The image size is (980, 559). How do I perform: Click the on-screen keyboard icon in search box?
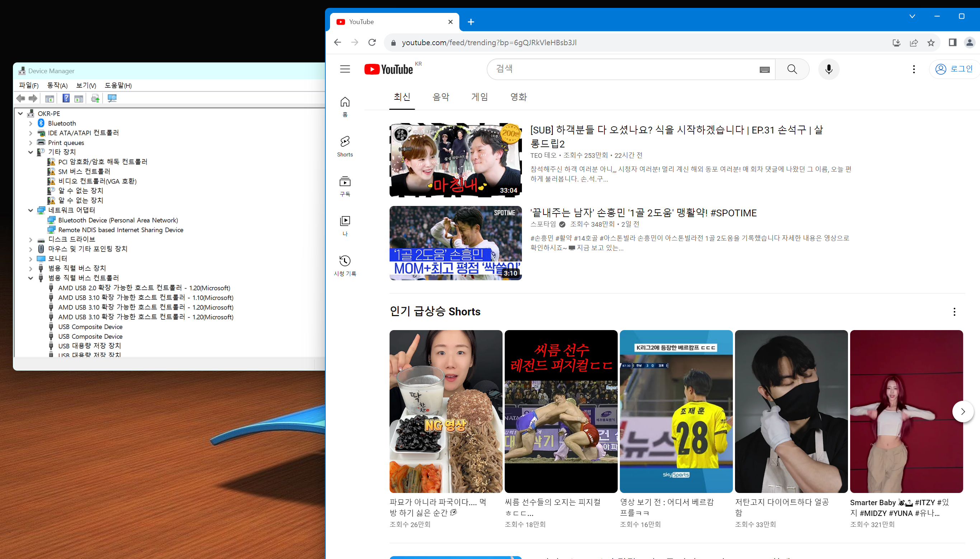[x=764, y=70]
